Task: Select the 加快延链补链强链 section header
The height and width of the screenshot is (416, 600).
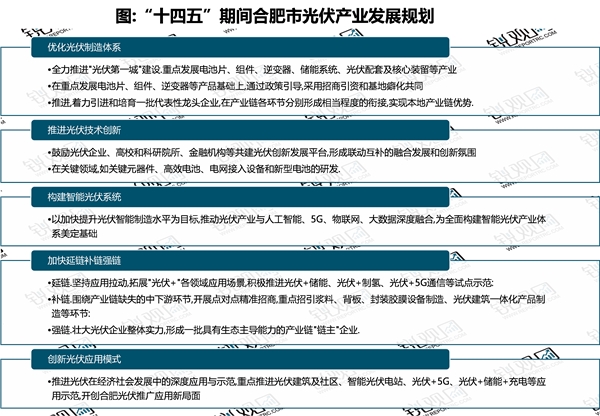Action: click(240, 261)
